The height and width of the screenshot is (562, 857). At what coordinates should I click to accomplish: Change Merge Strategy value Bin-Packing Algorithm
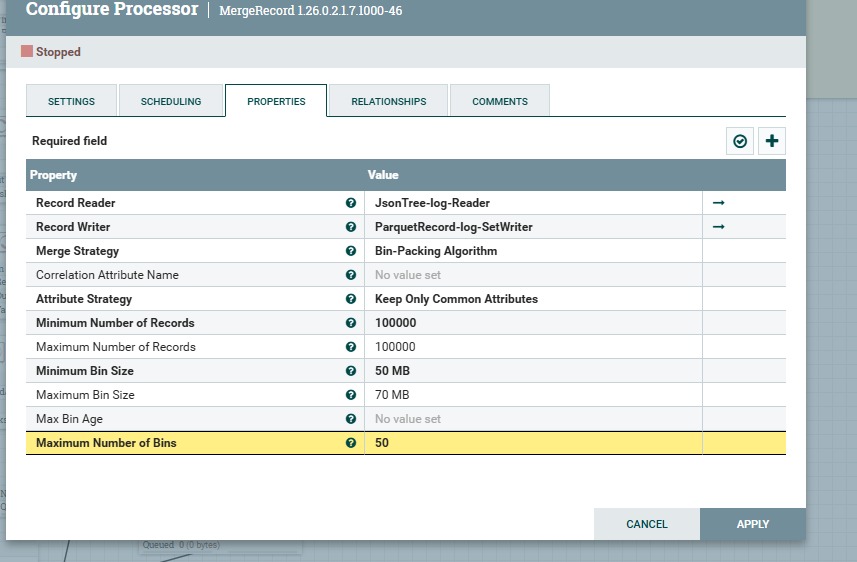533,251
